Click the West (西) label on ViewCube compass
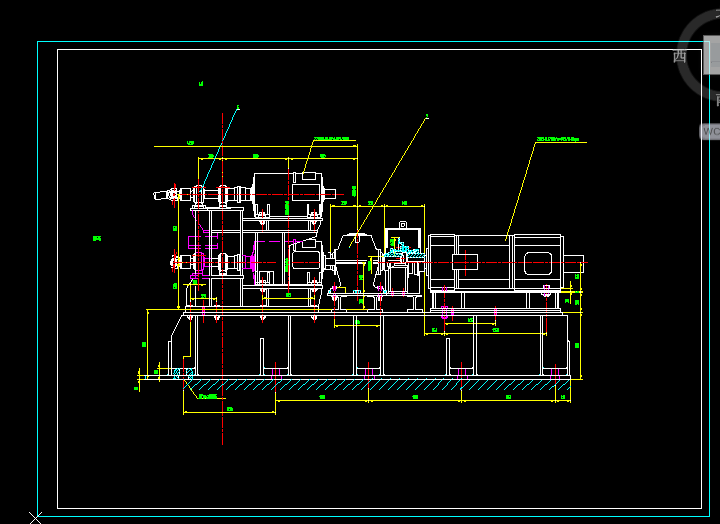Image resolution: width=720 pixels, height=524 pixels. (x=680, y=56)
